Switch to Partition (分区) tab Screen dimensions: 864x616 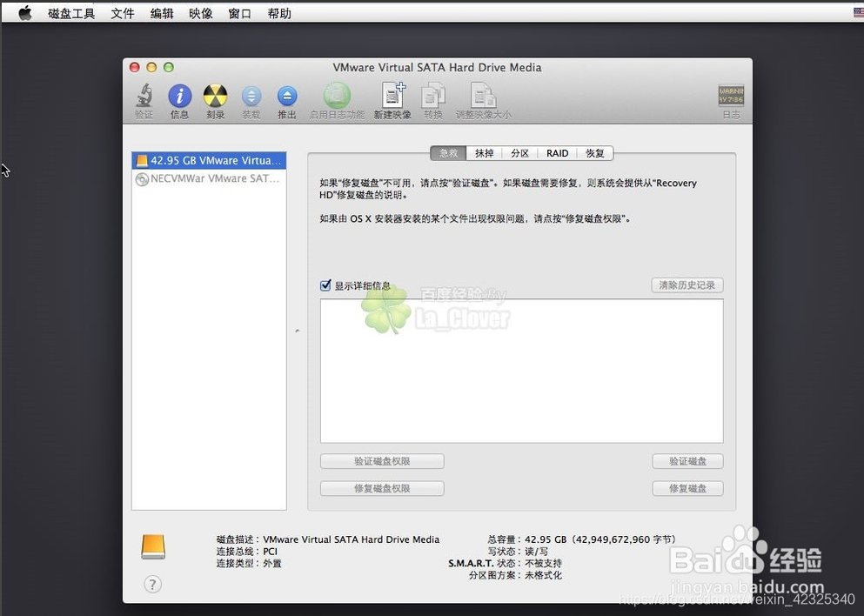(x=519, y=153)
